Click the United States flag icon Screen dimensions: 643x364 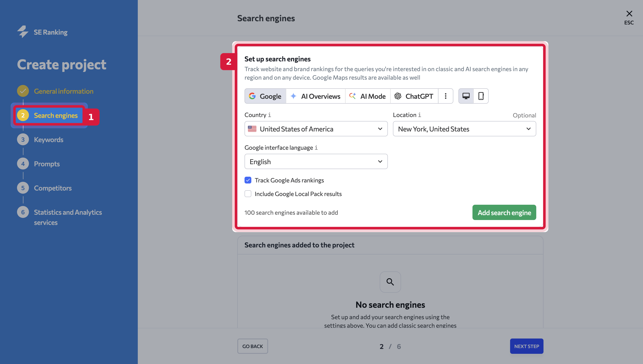252,129
